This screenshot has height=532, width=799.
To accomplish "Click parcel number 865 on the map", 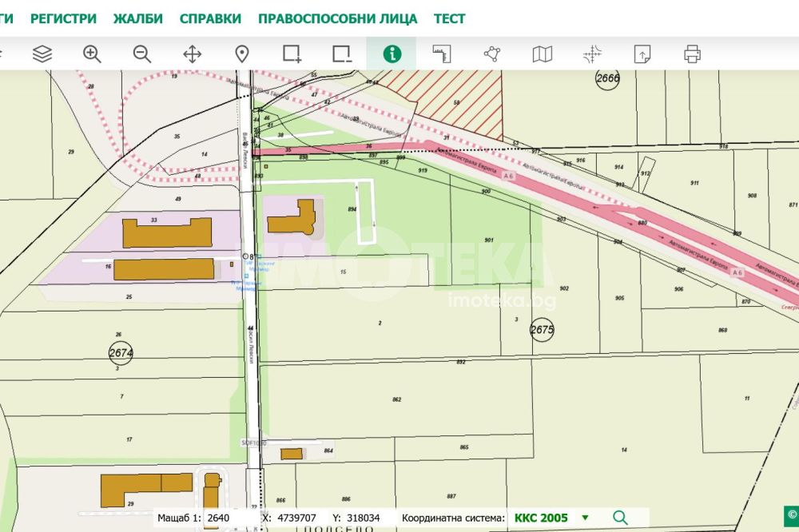I will 463,447.
